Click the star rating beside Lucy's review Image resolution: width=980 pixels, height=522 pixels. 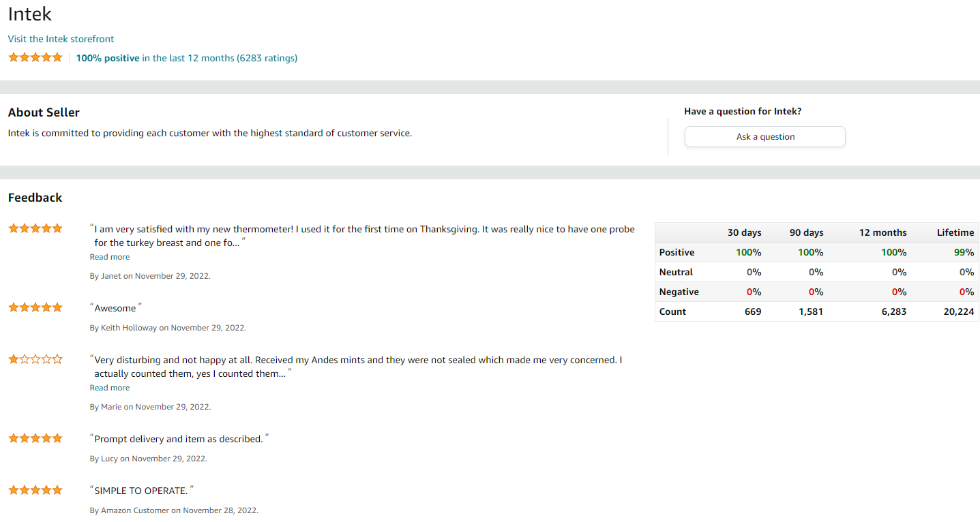coord(35,438)
